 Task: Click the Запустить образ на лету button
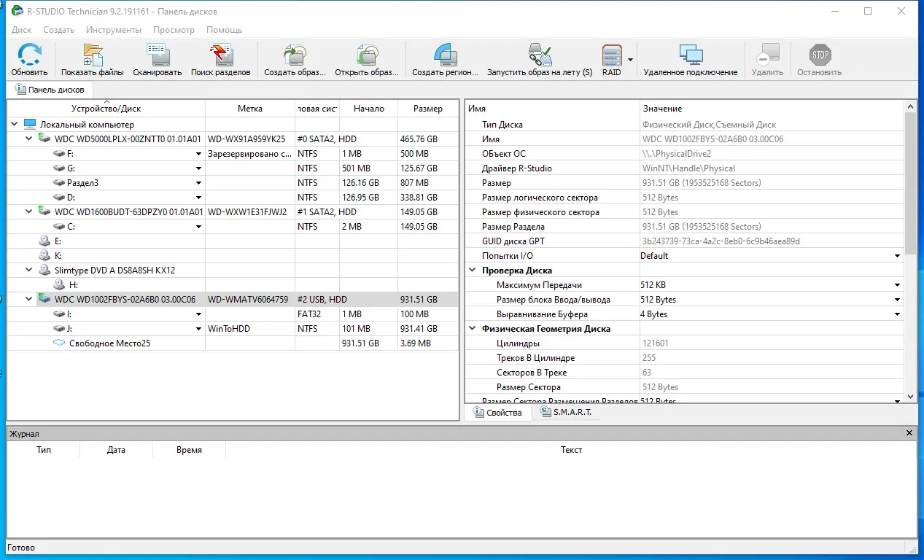(540, 58)
